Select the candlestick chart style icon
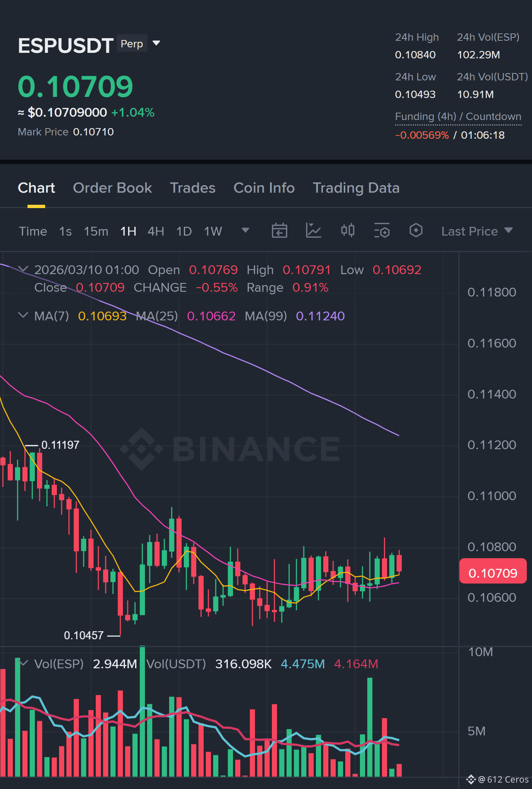Image resolution: width=532 pixels, height=789 pixels. tap(347, 231)
